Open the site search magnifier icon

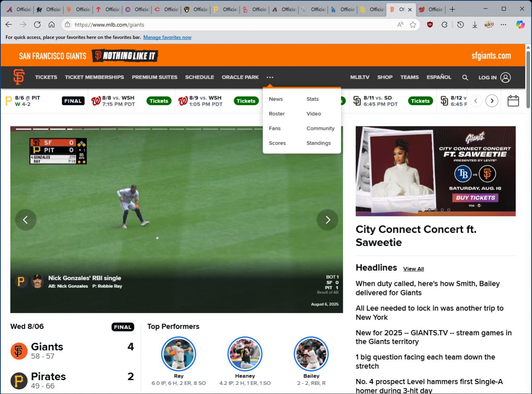pos(465,77)
